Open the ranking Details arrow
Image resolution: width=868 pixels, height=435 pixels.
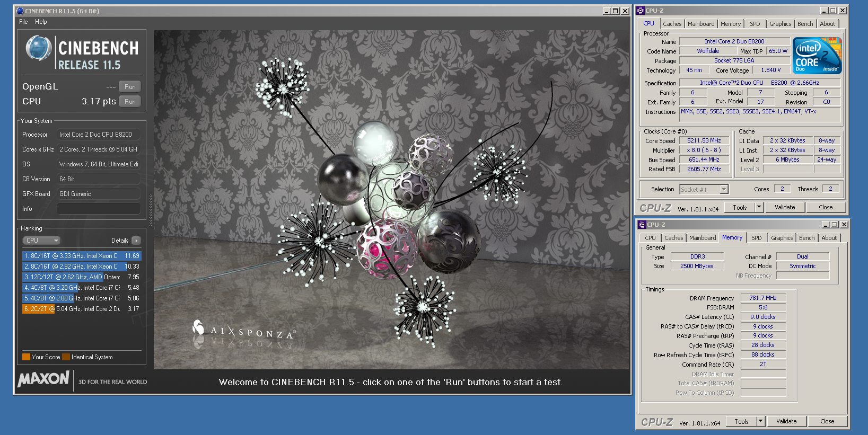pyautogui.click(x=136, y=241)
